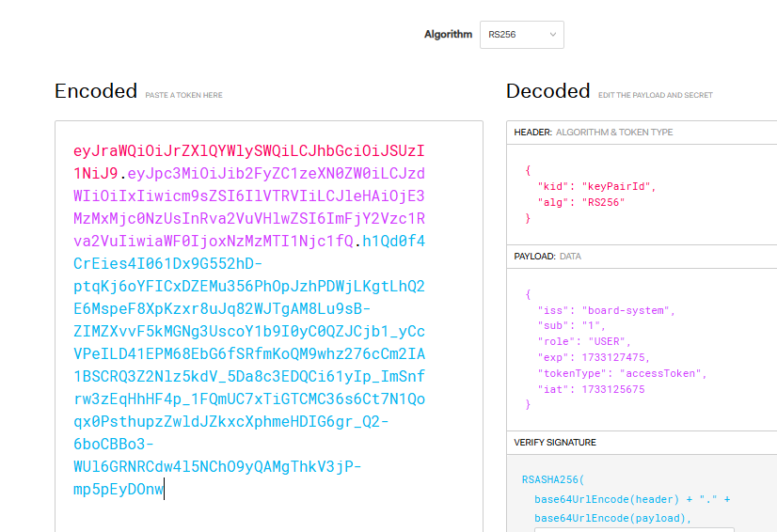777x532 pixels.
Task: Click the base64UrlEncode(payload) line
Action: (x=612, y=518)
